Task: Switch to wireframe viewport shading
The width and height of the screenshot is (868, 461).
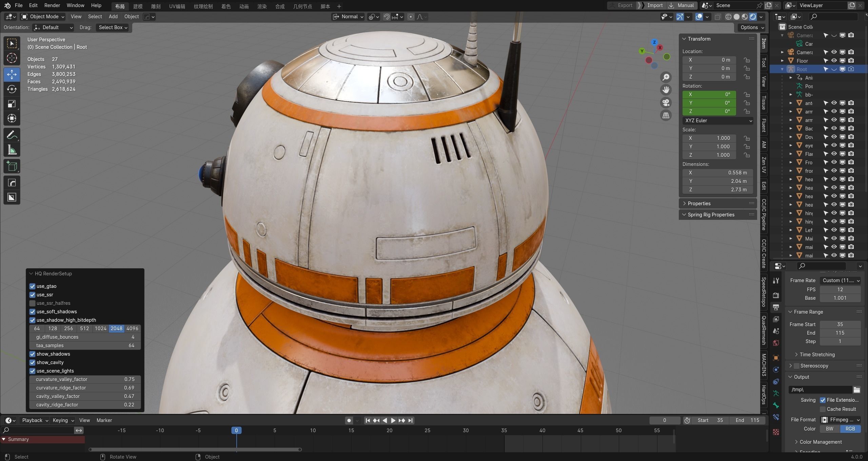Action: (728, 17)
